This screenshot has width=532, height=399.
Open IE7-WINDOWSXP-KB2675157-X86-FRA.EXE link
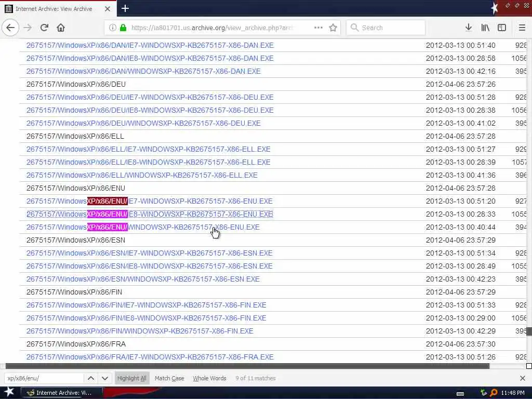pos(150,357)
